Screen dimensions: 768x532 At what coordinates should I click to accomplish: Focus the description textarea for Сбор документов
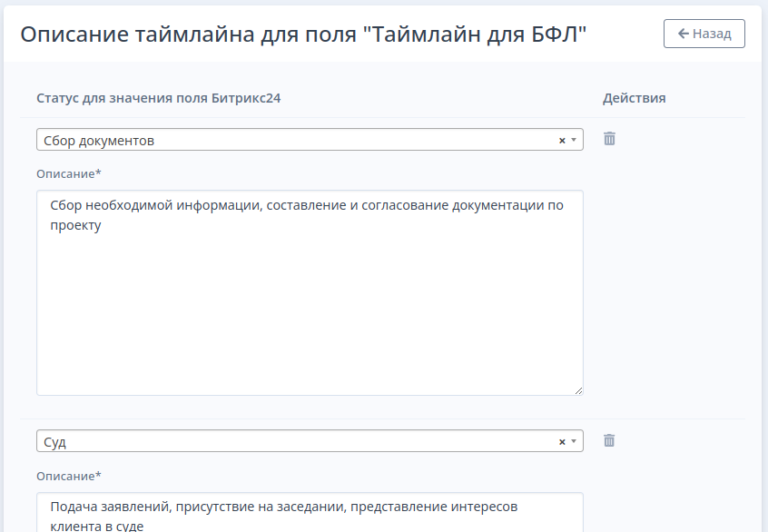pos(310,293)
